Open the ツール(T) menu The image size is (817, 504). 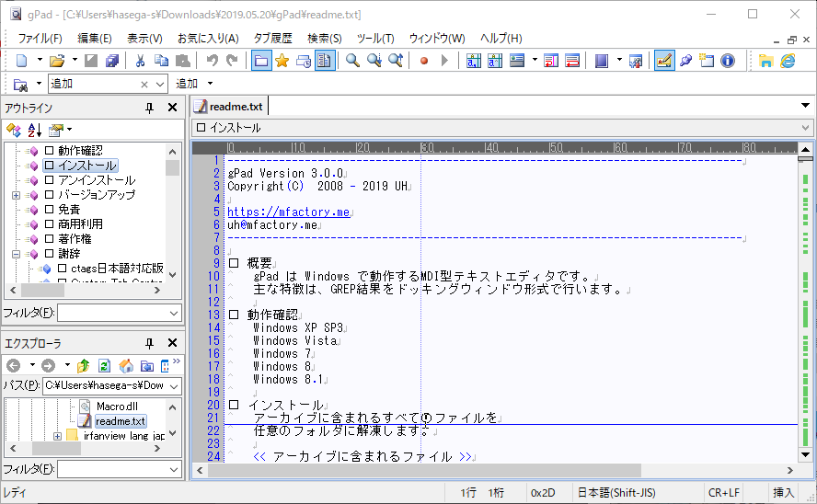tap(375, 38)
